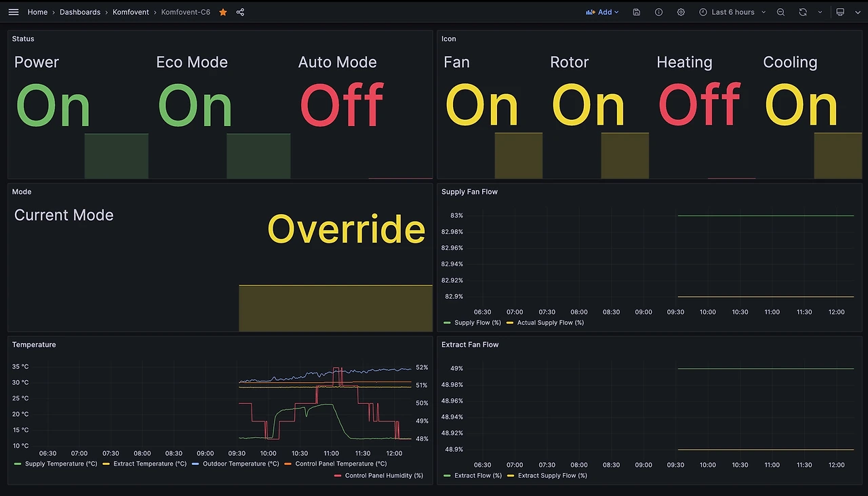868x496 pixels.
Task: Toggle the Extract Supply Flow (%) series
Action: pyautogui.click(x=553, y=476)
